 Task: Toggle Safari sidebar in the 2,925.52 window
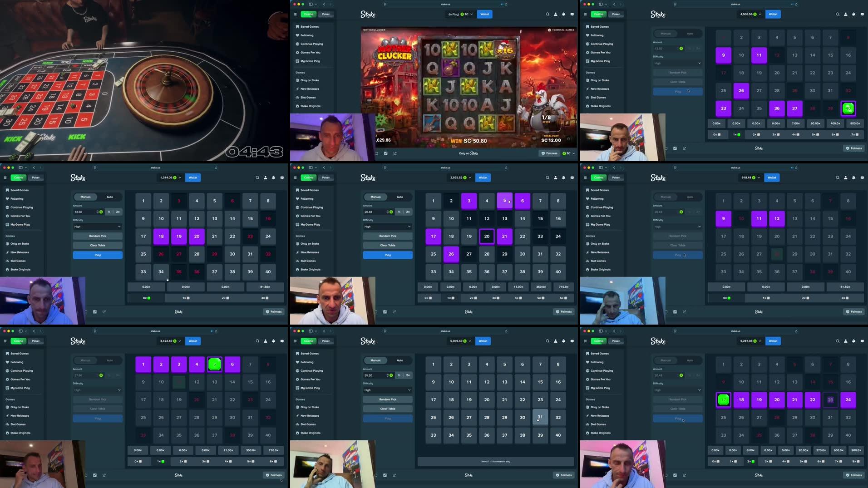click(311, 168)
